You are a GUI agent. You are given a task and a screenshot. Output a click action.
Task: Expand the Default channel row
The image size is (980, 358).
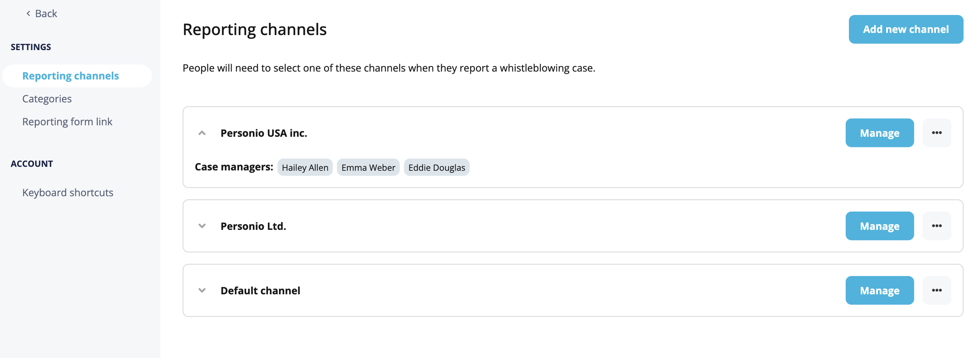pos(202,290)
